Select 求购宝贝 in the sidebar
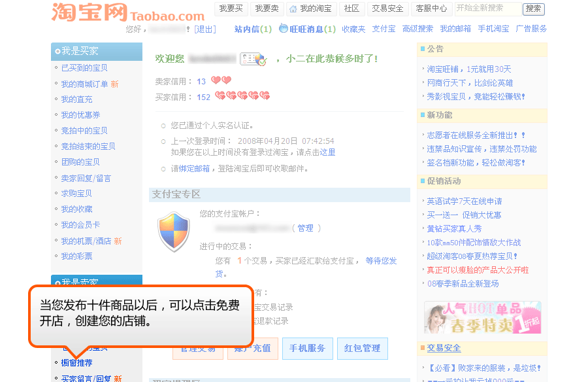 point(76,194)
